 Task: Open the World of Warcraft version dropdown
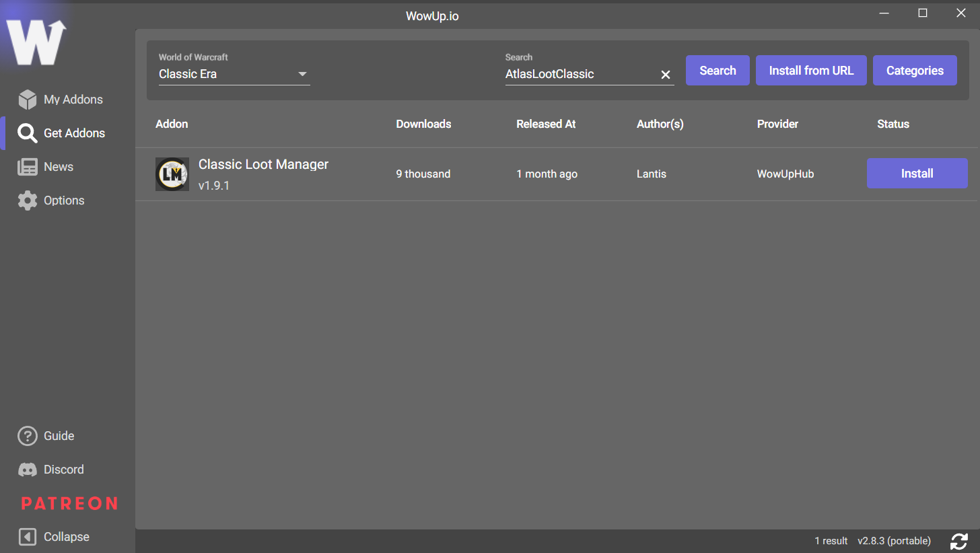click(302, 74)
